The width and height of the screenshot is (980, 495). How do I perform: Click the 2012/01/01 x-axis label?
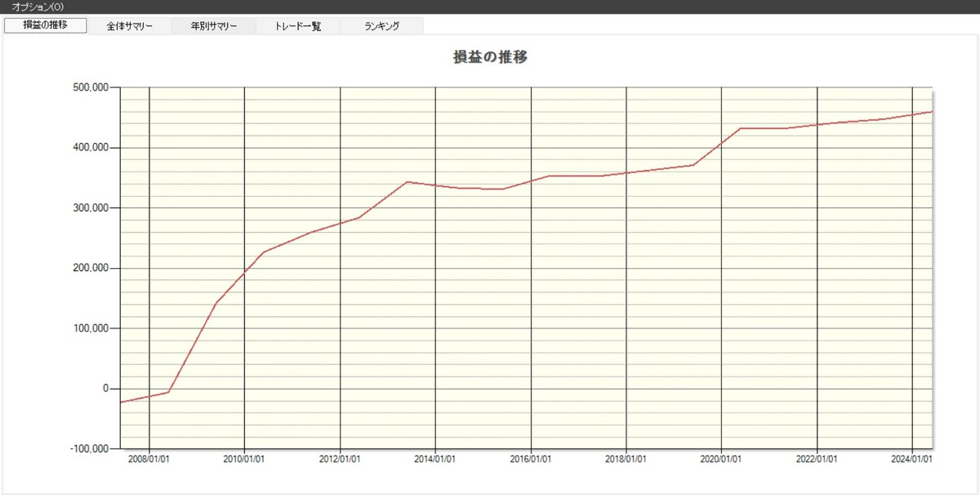click(340, 459)
